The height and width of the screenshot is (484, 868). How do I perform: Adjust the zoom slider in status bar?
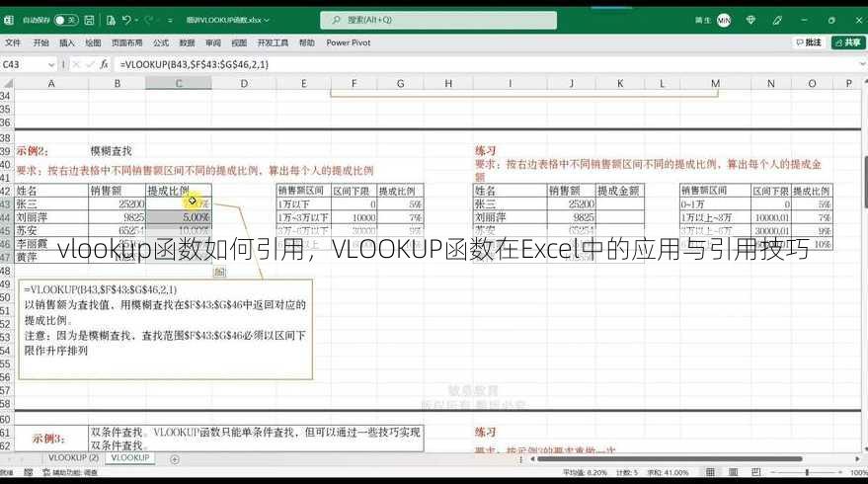807,472
